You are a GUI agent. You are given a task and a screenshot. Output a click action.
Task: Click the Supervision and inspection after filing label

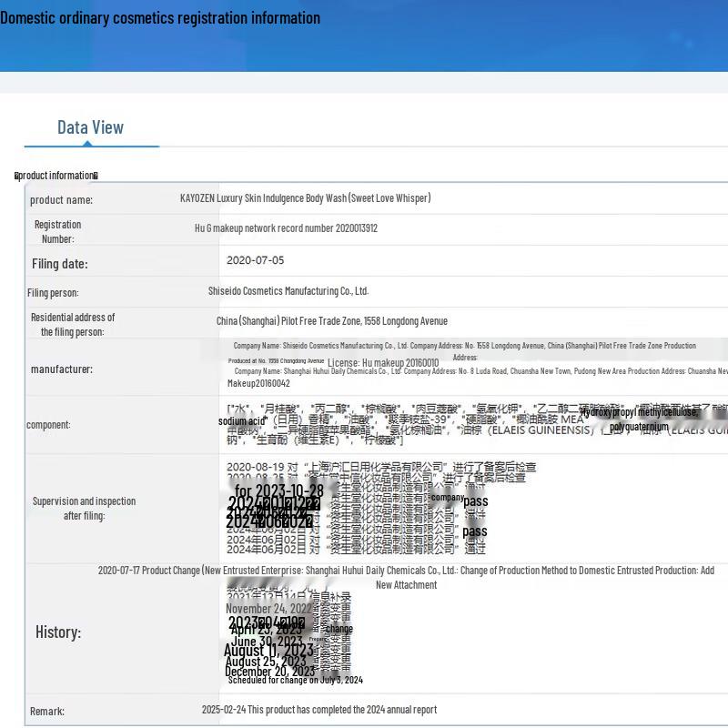84,509
